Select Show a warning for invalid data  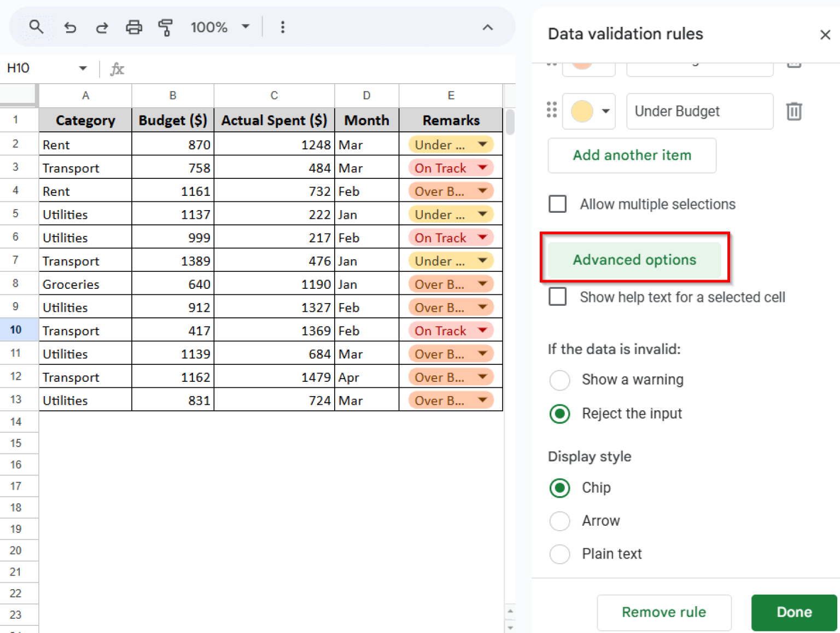tap(559, 380)
